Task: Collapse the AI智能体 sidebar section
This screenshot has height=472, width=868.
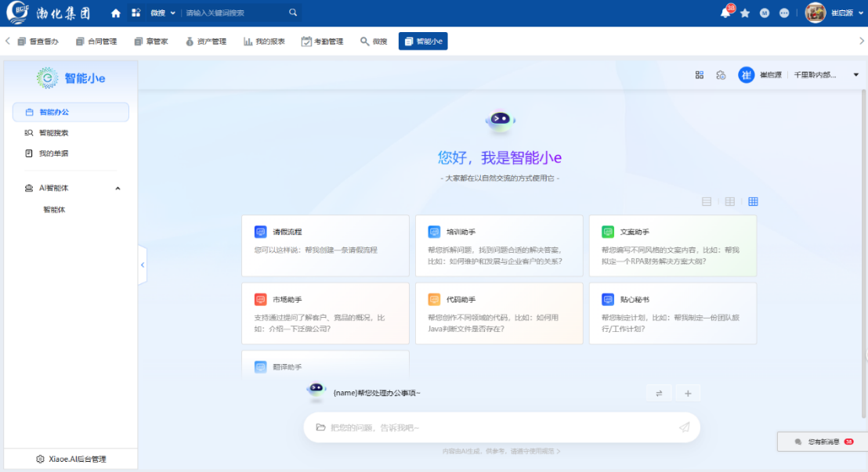Action: [118, 189]
